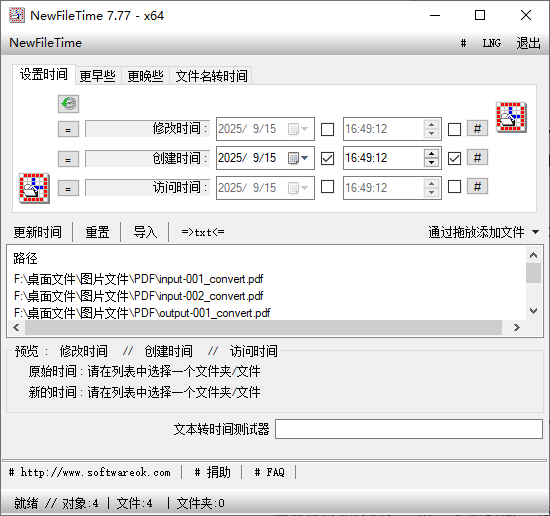Open the 修改时间 date calendar dropdown

point(299,129)
